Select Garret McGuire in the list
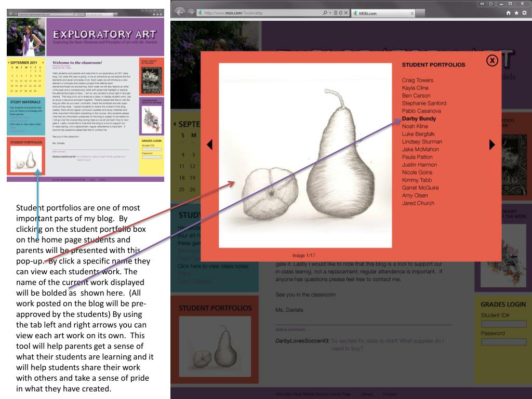Image resolution: width=532 pixels, height=399 pixels. [420, 188]
